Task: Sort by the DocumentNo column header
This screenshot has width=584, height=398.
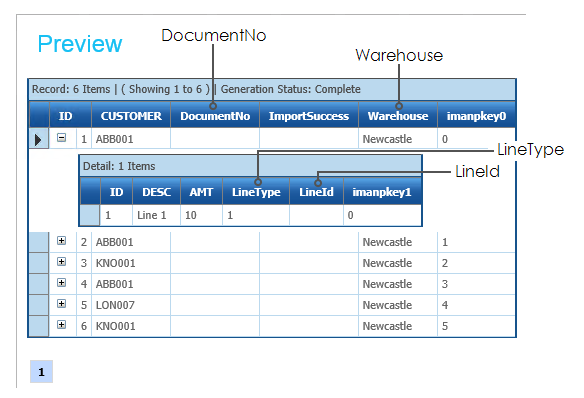Action: 215,116
